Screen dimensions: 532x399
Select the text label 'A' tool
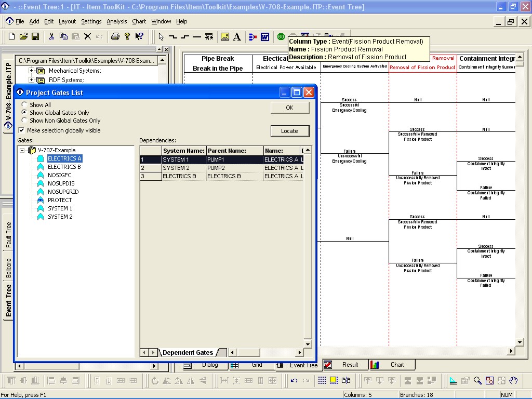(237, 37)
